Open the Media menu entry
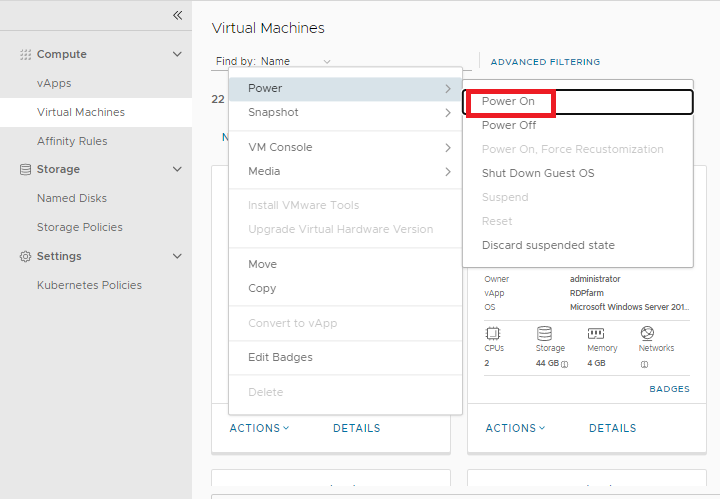The image size is (720, 499). coord(345,171)
